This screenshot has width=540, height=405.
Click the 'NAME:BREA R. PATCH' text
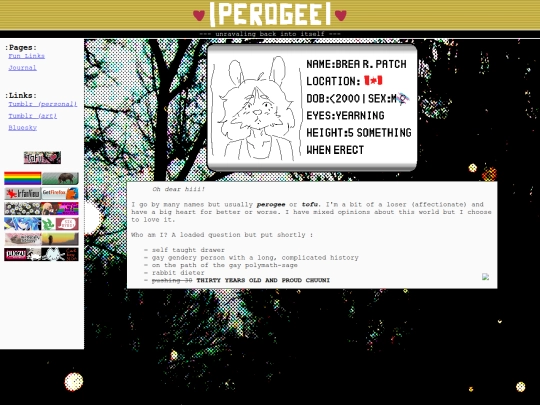click(x=356, y=64)
